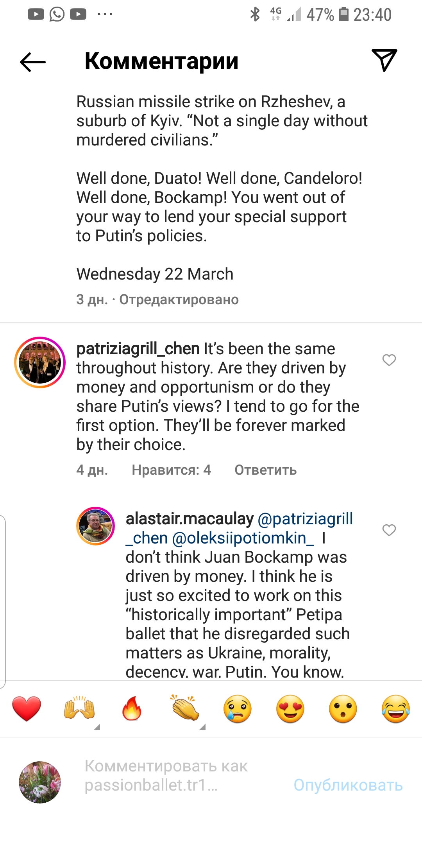Insert the heart-eyes emoji
422x868 pixels.
[290, 708]
